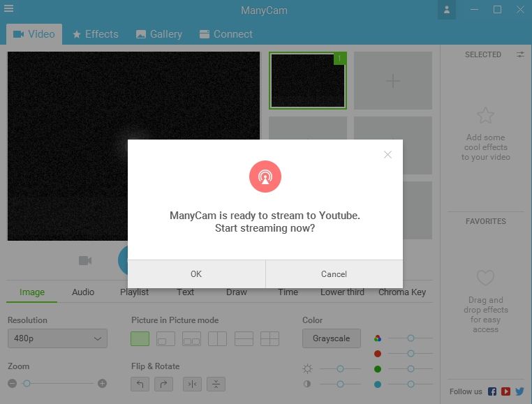The image size is (532, 404).
Task: Select small inset Picture in Picture layout
Action: 166,338
